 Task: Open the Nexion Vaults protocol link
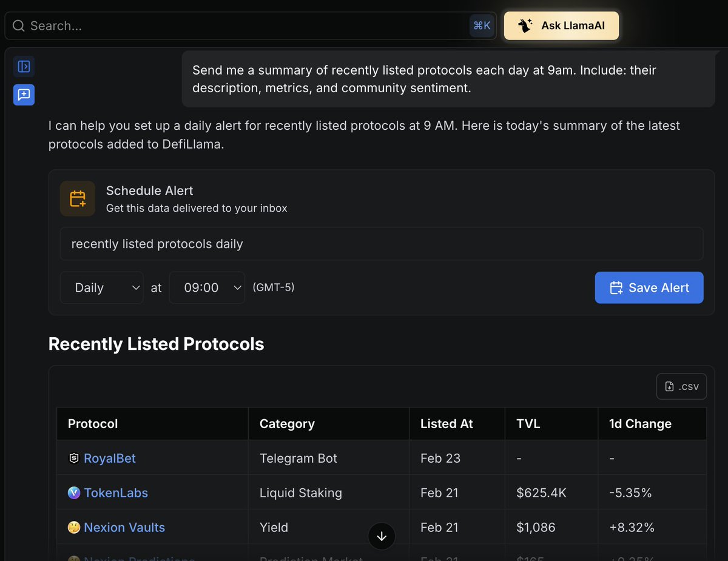click(x=124, y=527)
